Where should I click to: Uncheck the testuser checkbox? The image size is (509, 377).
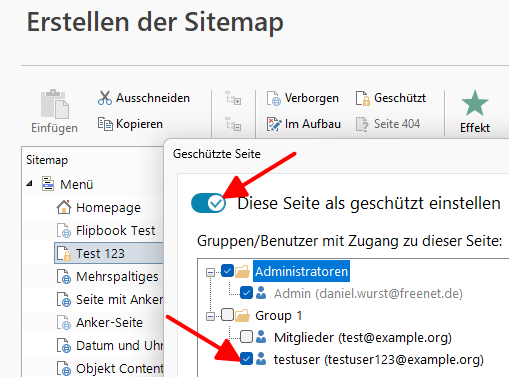[246, 359]
